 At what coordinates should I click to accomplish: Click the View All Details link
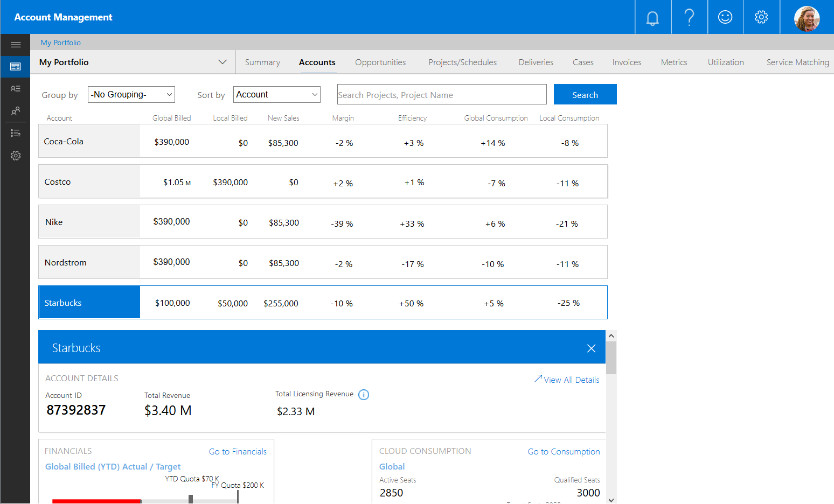567,380
